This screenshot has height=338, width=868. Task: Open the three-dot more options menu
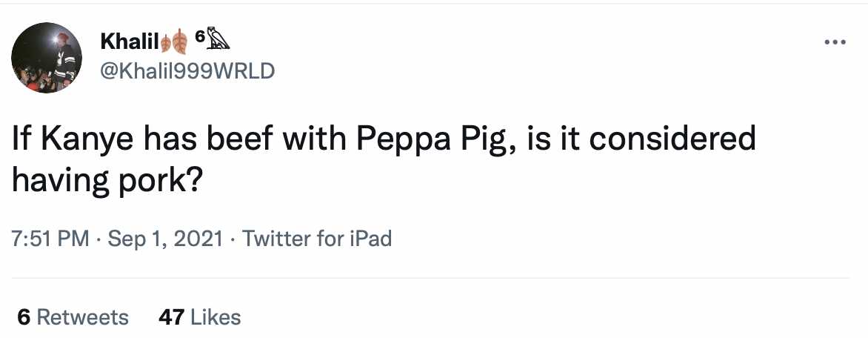(x=835, y=42)
